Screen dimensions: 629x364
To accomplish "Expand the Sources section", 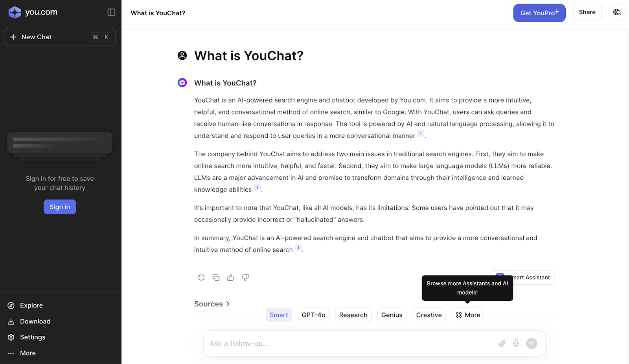I will 212,304.
